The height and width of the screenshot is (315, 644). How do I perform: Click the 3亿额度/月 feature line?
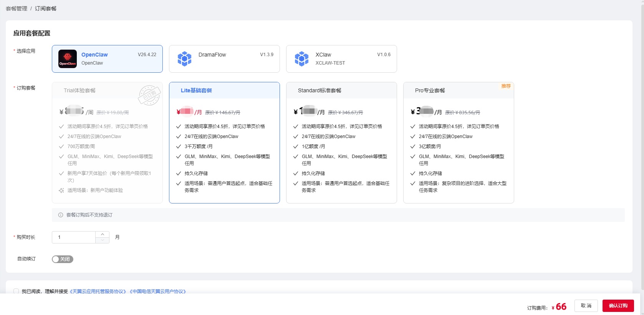(430, 147)
